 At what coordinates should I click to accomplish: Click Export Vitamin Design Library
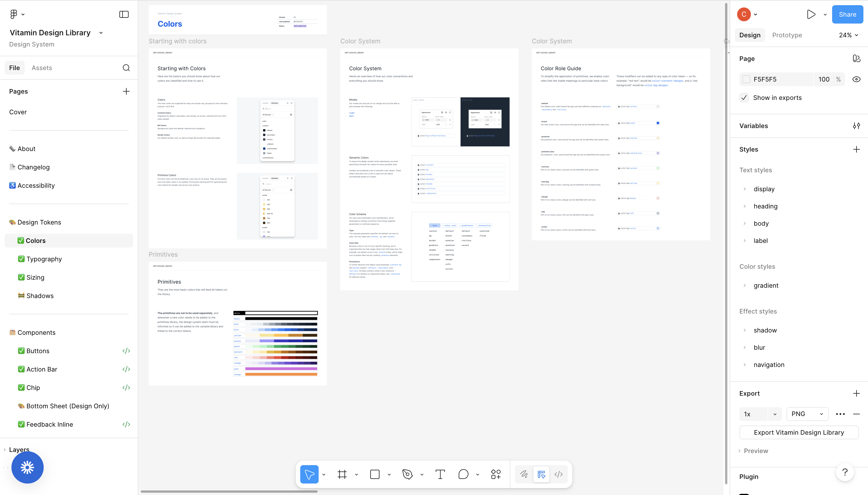(x=799, y=432)
